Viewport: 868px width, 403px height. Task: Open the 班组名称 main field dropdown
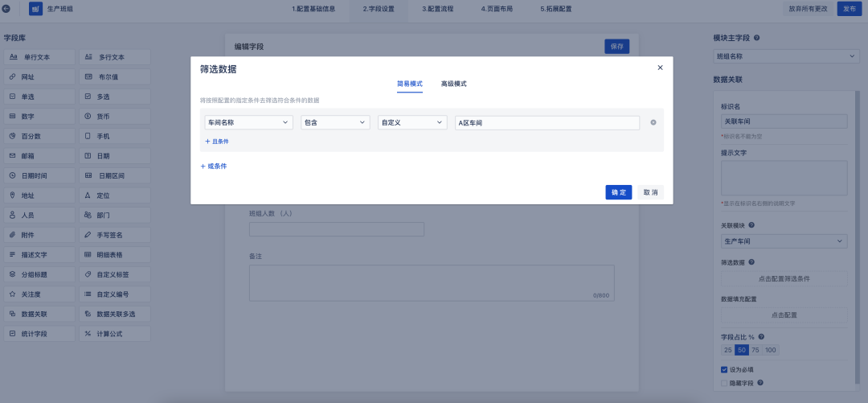tap(786, 56)
